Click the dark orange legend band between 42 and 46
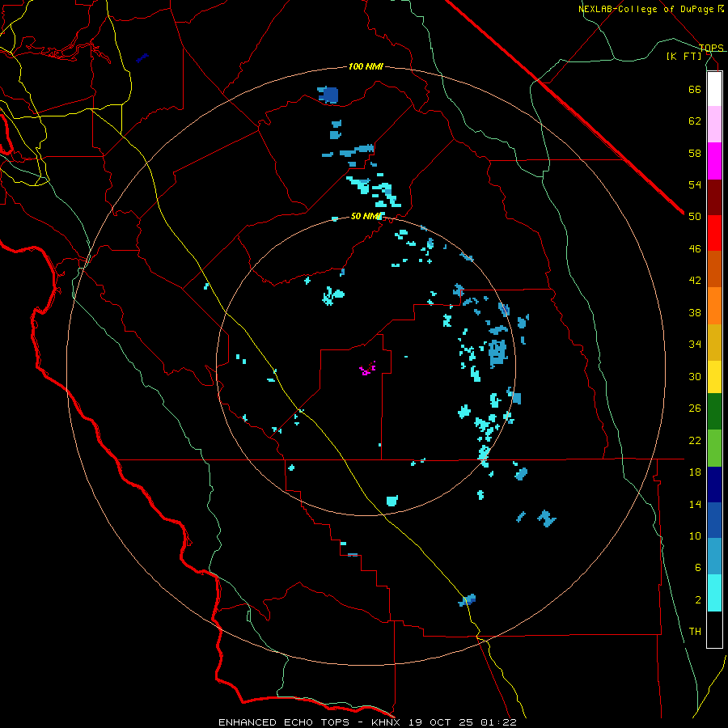The height and width of the screenshot is (728, 728). coord(714,269)
